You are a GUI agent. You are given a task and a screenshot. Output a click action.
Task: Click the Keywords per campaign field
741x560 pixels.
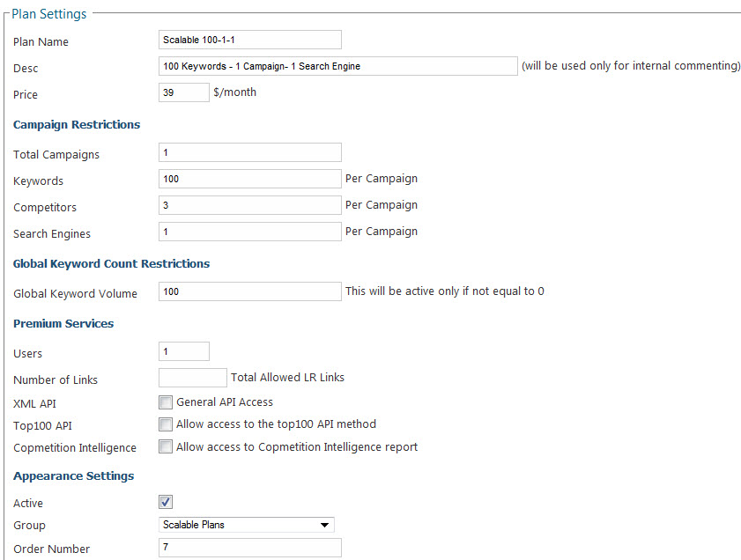click(x=249, y=179)
